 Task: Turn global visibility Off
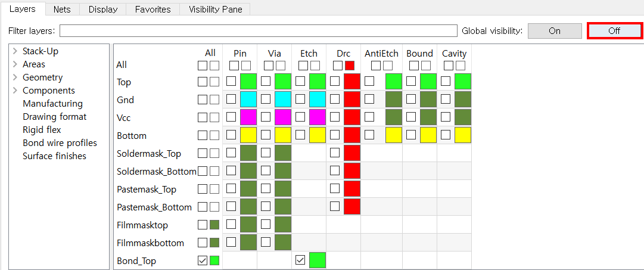coord(614,31)
